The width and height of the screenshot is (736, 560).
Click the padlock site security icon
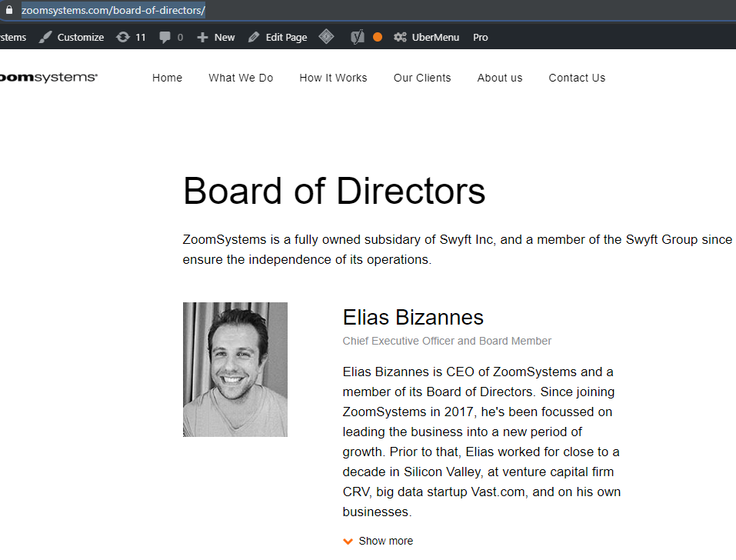coord(9,11)
